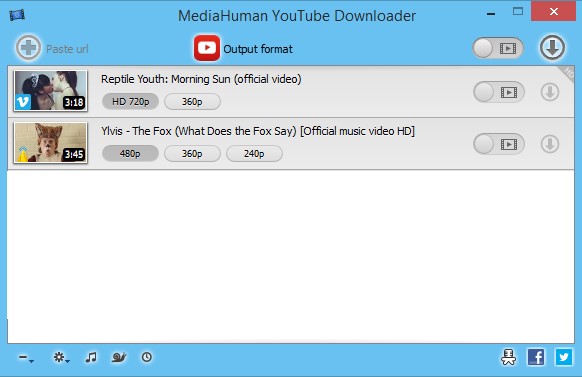Open the Reptile Youth video thumbnail
This screenshot has height=377, width=582.
point(50,91)
